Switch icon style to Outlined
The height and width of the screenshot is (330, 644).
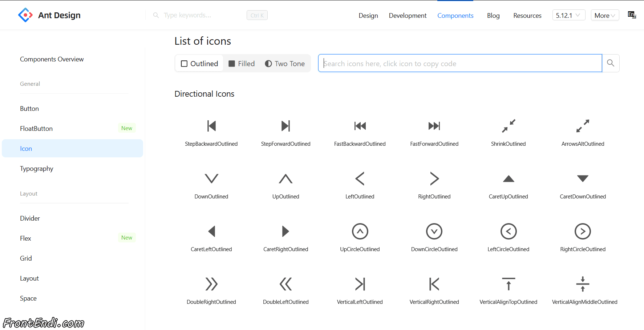[199, 64]
